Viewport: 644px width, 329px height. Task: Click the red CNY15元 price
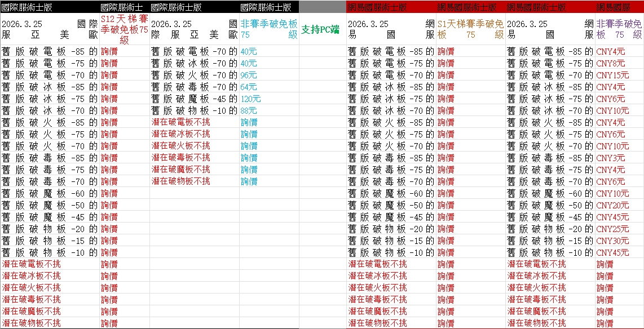pos(612,75)
